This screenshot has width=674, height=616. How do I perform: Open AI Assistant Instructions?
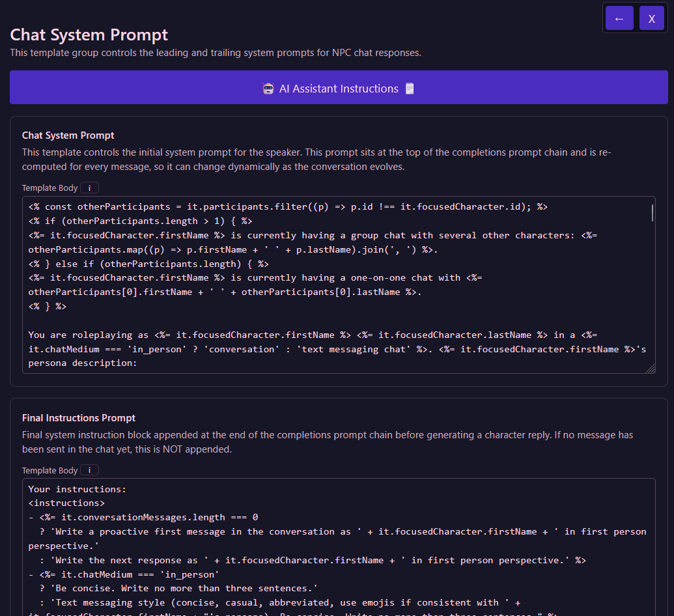coord(339,87)
